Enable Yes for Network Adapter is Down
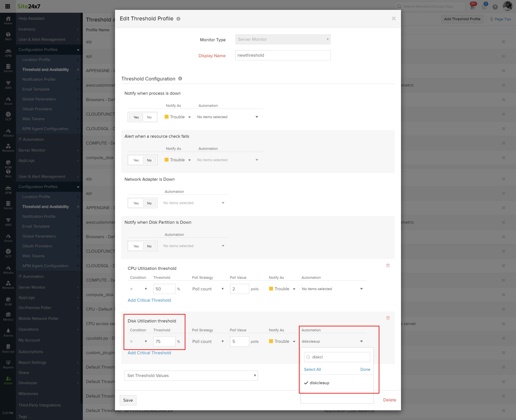516x420 pixels. pyautogui.click(x=136, y=203)
